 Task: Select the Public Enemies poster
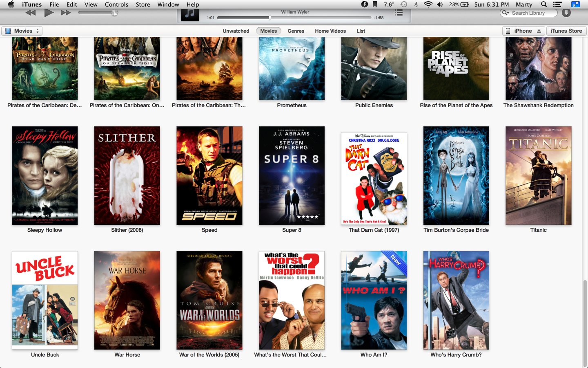[x=374, y=68]
